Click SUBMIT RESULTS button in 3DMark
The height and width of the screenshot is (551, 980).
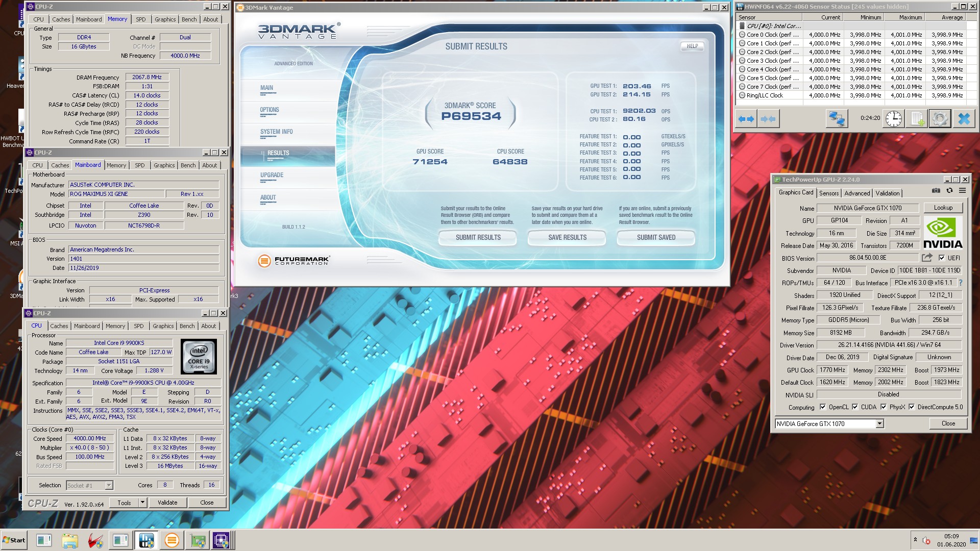pyautogui.click(x=478, y=238)
